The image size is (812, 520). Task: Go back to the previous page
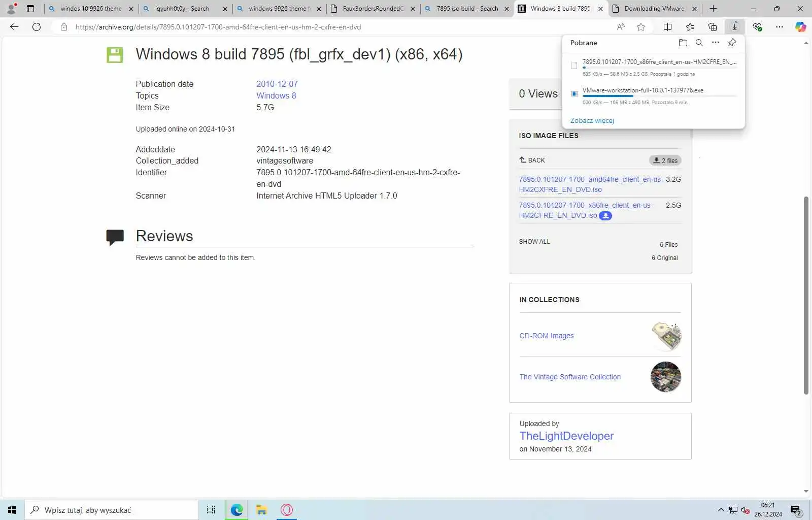pyautogui.click(x=14, y=27)
